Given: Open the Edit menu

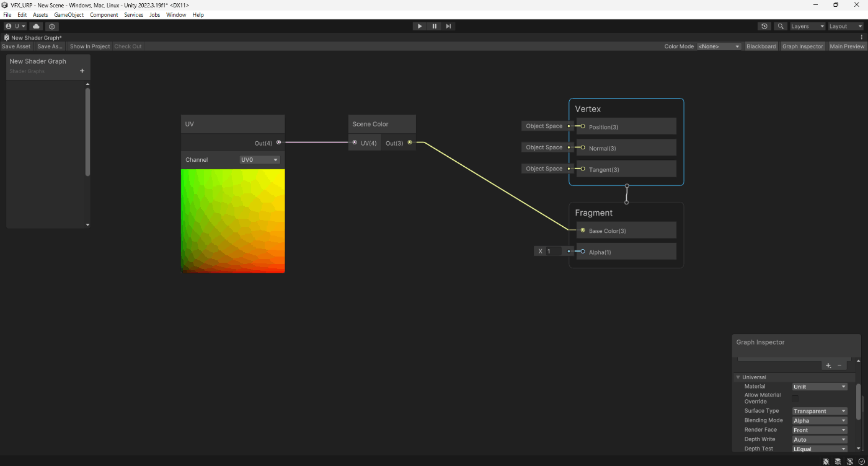Looking at the screenshot, I should pyautogui.click(x=22, y=15).
